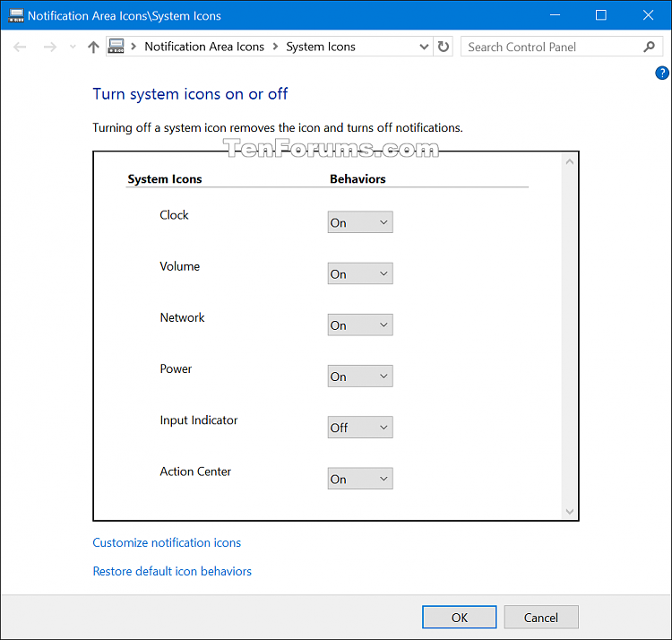This screenshot has height=640, width=672.
Task: Click the Cancel button
Action: pos(541,618)
